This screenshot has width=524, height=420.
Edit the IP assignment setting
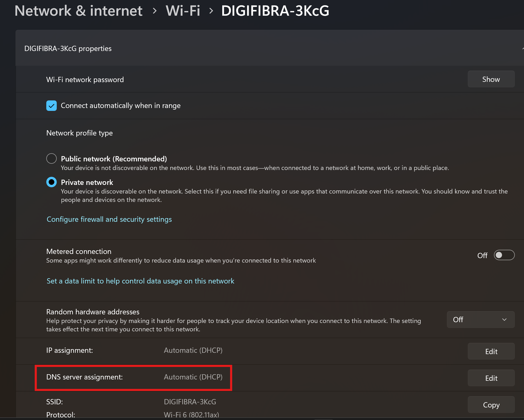[491, 351]
